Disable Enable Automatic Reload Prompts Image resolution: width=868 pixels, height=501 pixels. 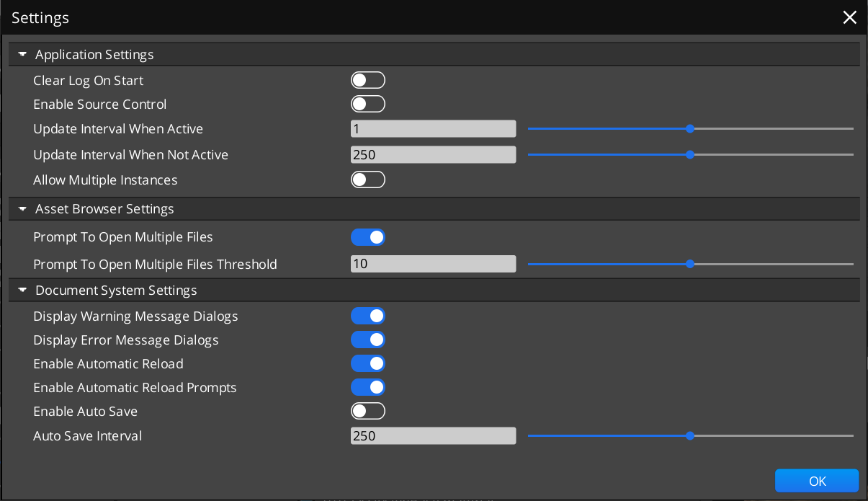tap(368, 387)
